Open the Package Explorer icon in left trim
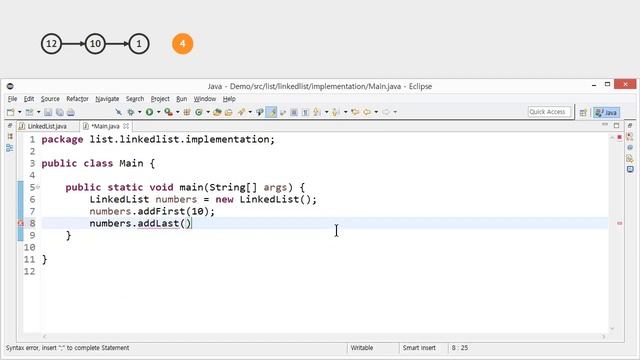640x360 pixels. (10, 136)
